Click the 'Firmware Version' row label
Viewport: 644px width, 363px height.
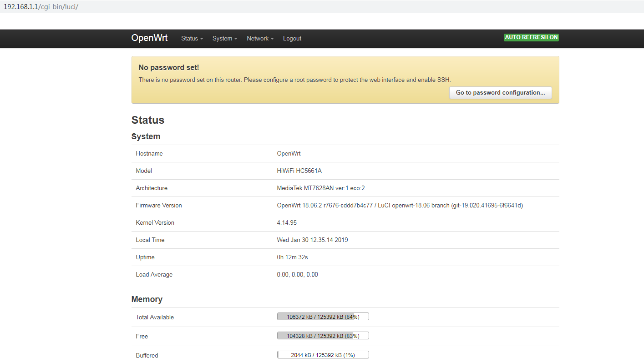159,206
